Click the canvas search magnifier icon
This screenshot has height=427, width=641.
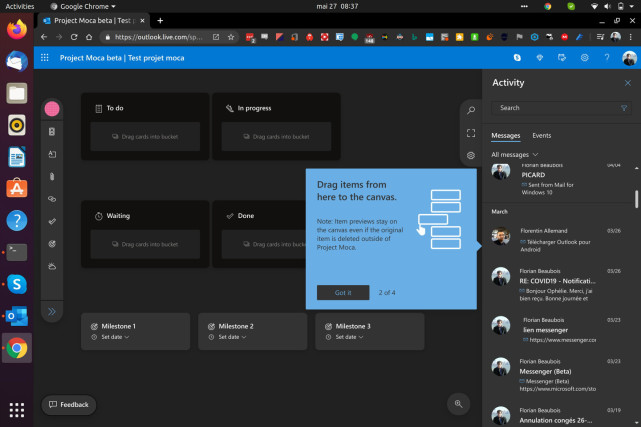[471, 110]
